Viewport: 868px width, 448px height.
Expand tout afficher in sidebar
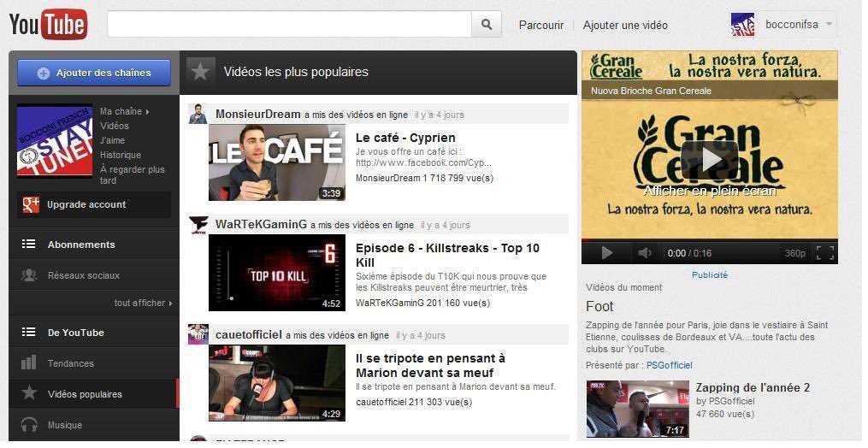click(143, 303)
